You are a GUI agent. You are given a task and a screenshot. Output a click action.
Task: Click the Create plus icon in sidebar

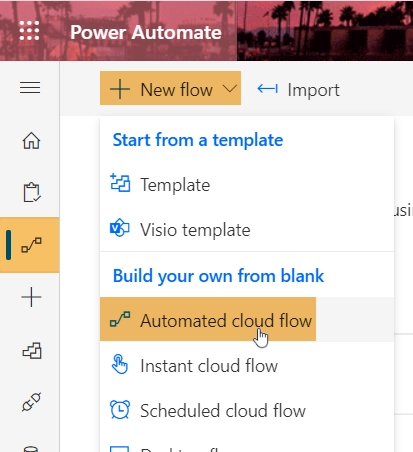pyautogui.click(x=31, y=297)
